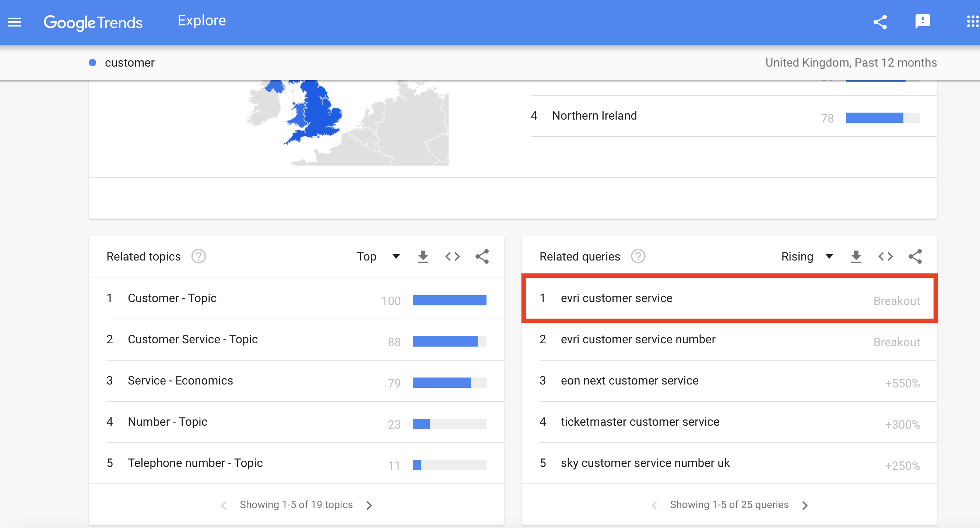Send feedback using header feedback icon
980x528 pixels.
coord(923,22)
